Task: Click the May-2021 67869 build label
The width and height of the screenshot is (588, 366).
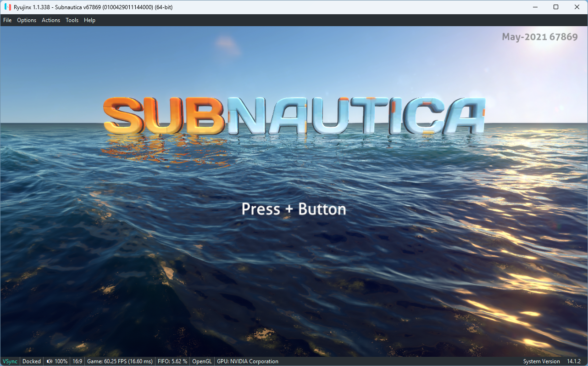Action: (540, 37)
